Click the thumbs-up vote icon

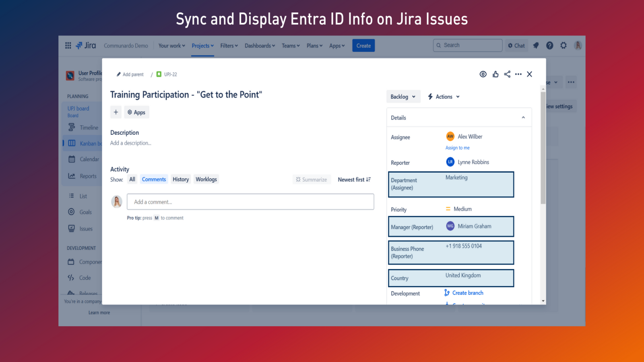coord(495,74)
